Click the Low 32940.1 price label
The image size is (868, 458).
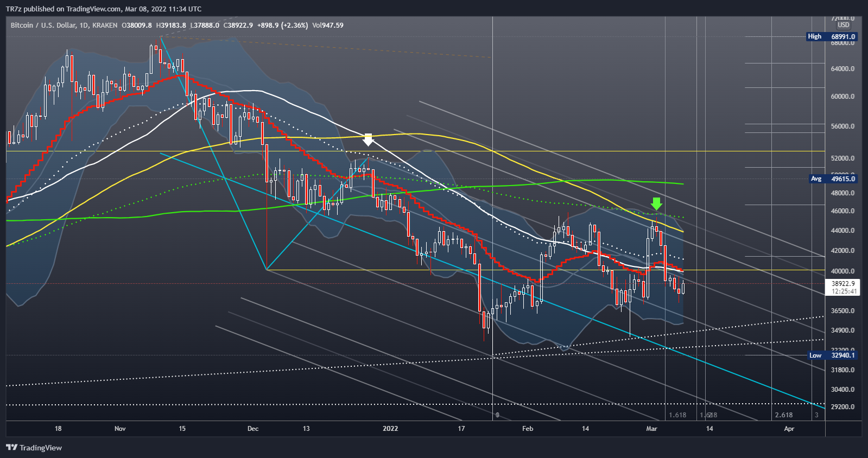point(832,355)
